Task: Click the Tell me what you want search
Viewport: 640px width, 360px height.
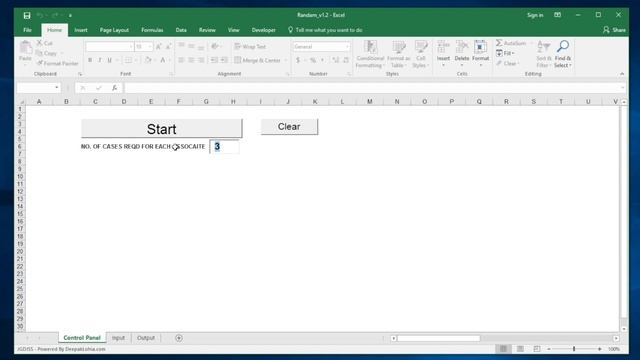Action: pyautogui.click(x=325, y=30)
